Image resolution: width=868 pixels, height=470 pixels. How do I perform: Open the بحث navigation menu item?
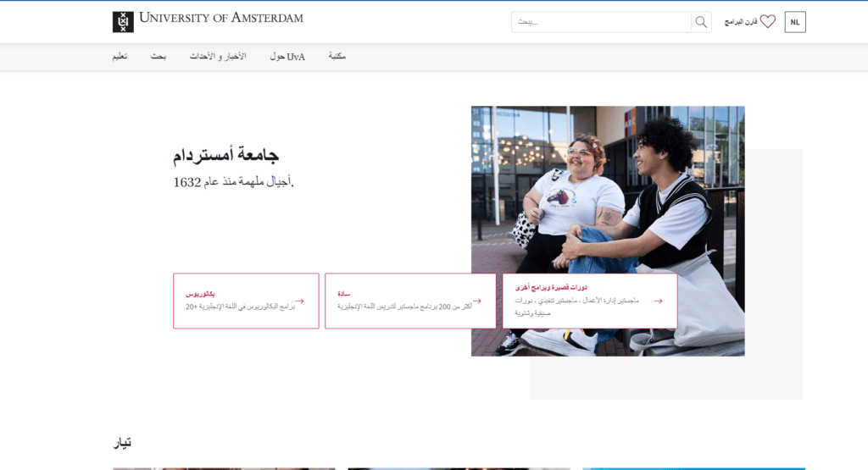[159, 57]
